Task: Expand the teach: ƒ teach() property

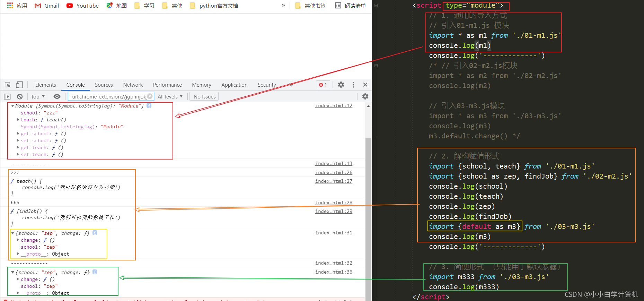Action: point(18,120)
